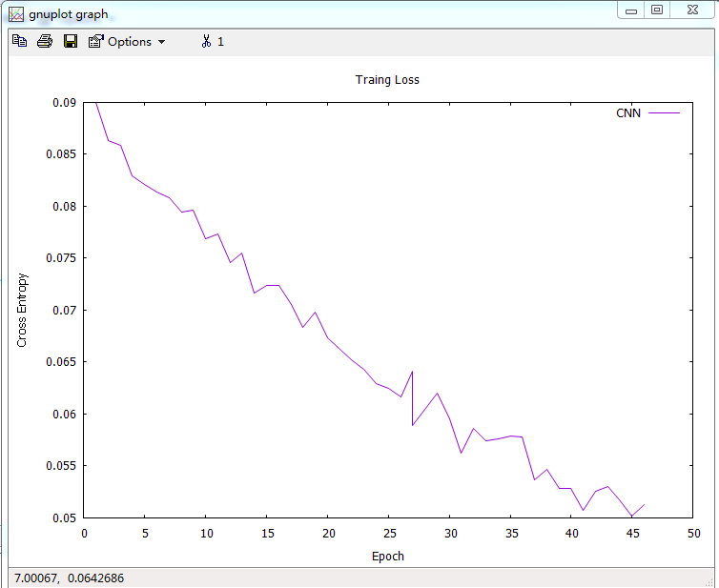Print the gnuplot graph

click(45, 41)
